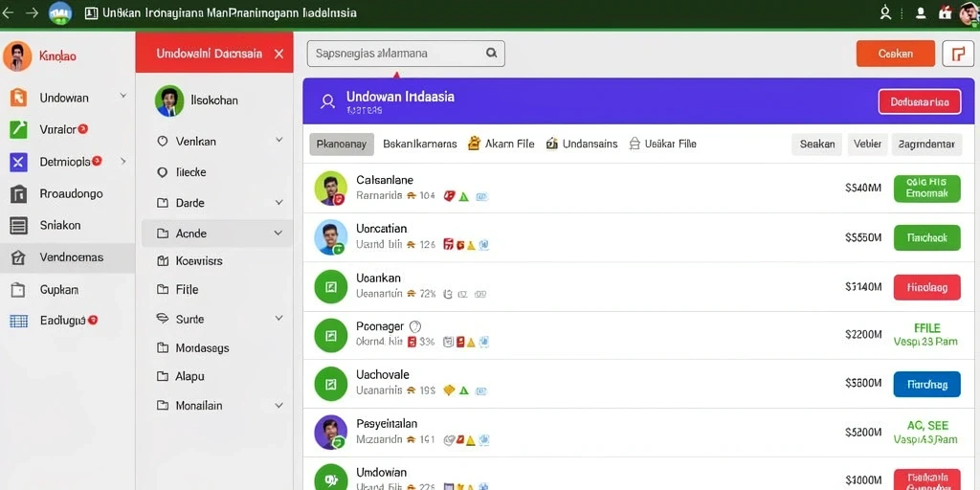
Task: Click the Pasyeintalan row avatar
Action: click(331, 433)
